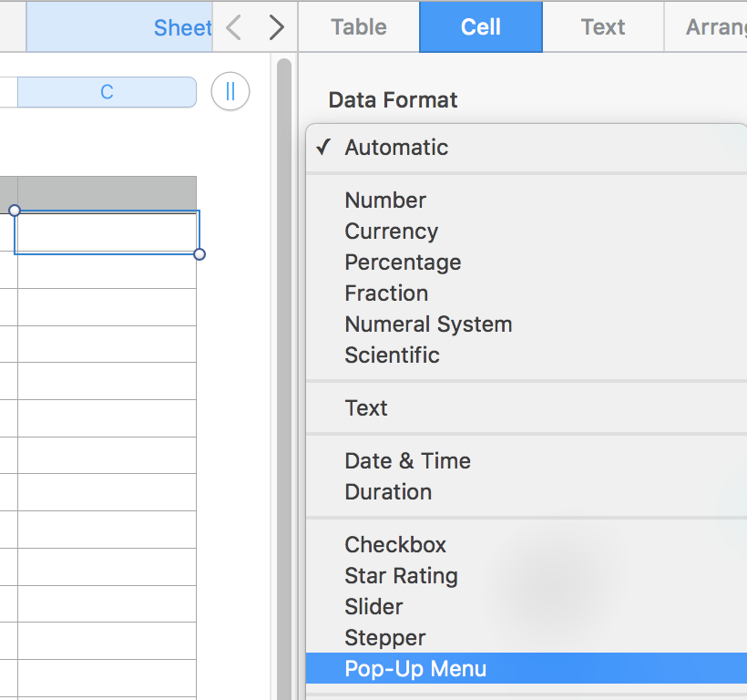Click column resize handle next to C

(x=230, y=92)
